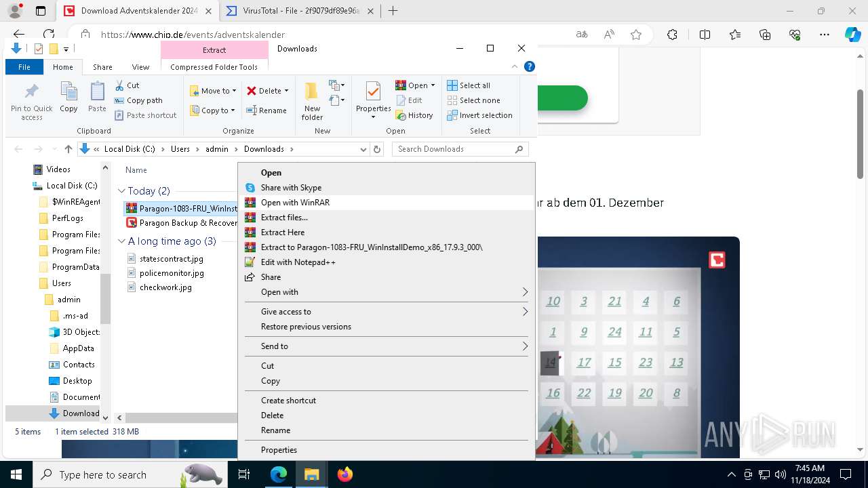Open Edge extensions puzzle icon

pyautogui.click(x=672, y=35)
